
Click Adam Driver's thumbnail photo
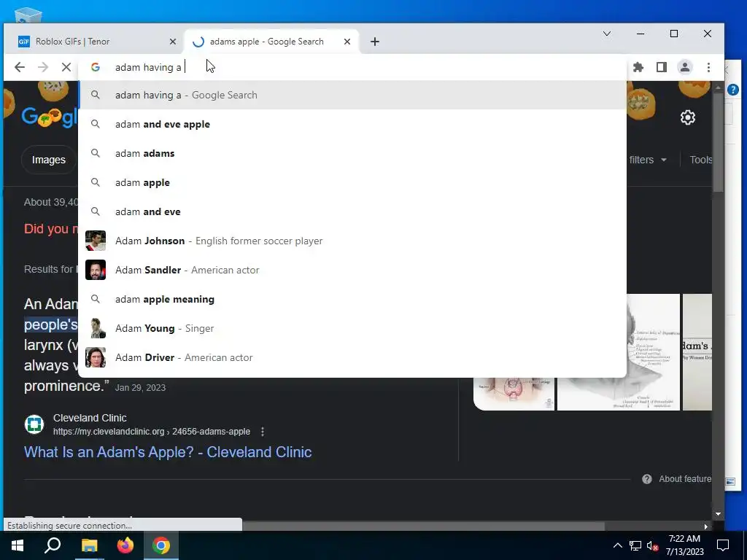[x=96, y=357]
